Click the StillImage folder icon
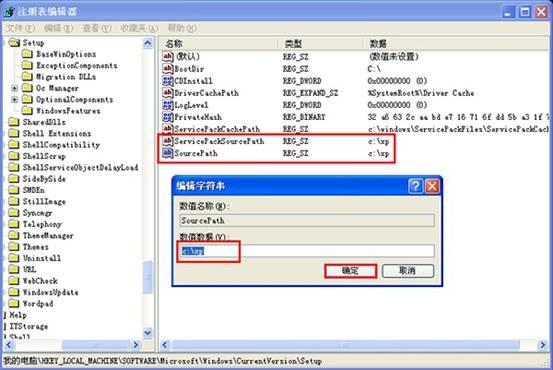The width and height of the screenshot is (553, 370). pos(14,201)
